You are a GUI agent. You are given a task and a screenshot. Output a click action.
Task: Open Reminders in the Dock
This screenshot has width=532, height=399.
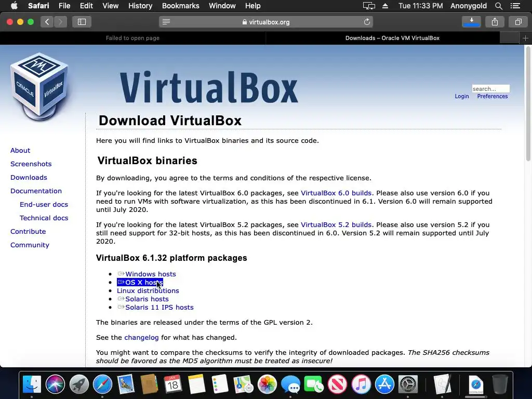click(x=220, y=384)
